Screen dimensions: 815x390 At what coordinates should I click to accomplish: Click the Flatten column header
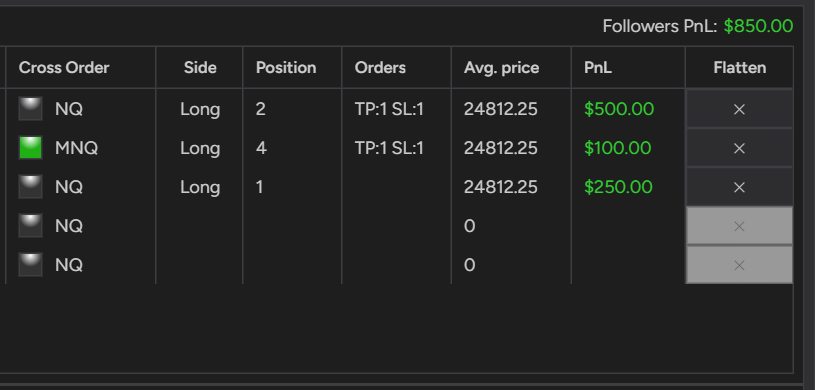point(740,68)
